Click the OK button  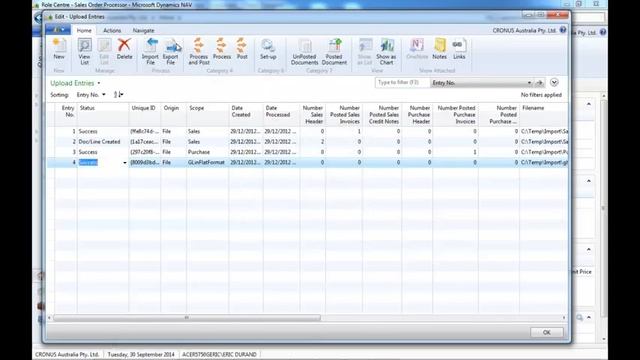pos(547,332)
